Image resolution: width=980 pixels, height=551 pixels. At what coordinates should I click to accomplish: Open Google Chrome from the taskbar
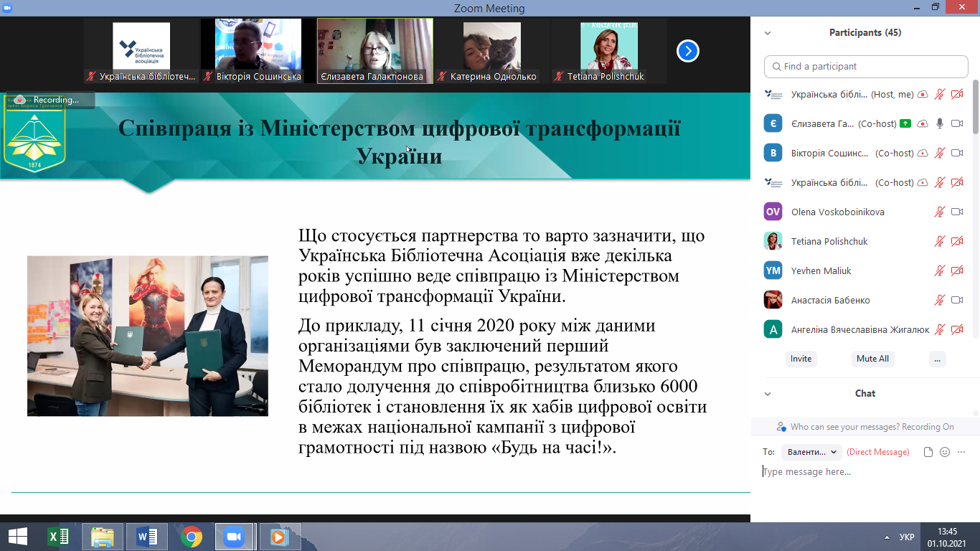tap(191, 537)
